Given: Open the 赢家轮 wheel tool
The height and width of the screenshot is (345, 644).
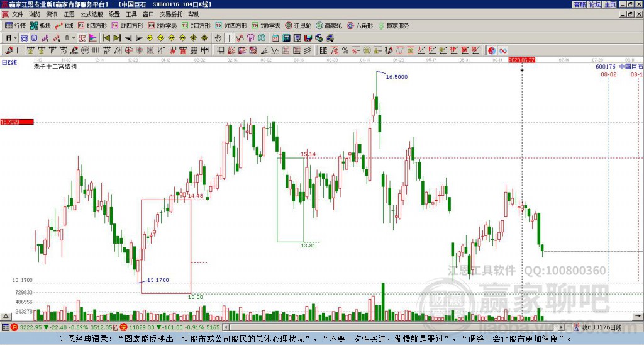Looking at the screenshot, I should [x=329, y=25].
